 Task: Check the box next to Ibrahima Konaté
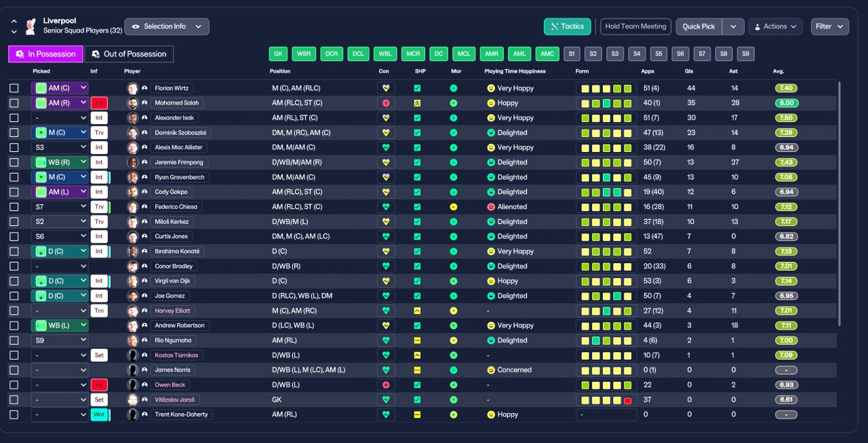click(x=14, y=251)
